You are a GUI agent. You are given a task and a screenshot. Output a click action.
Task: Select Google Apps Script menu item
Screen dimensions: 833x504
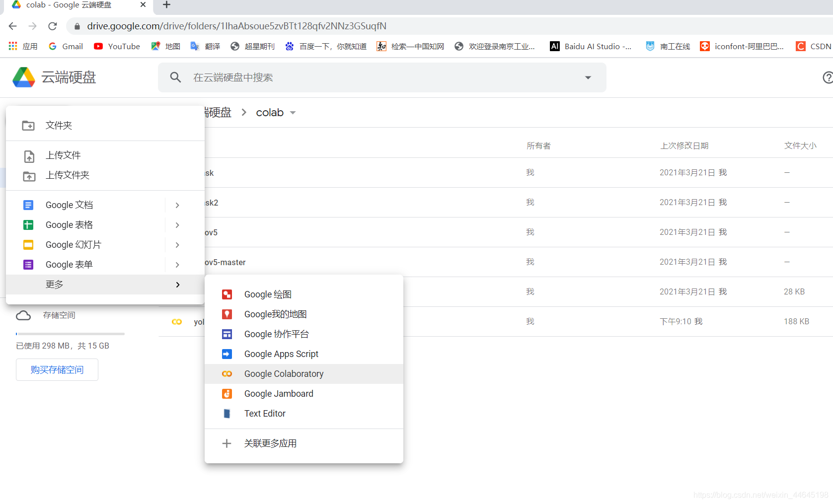point(304,354)
